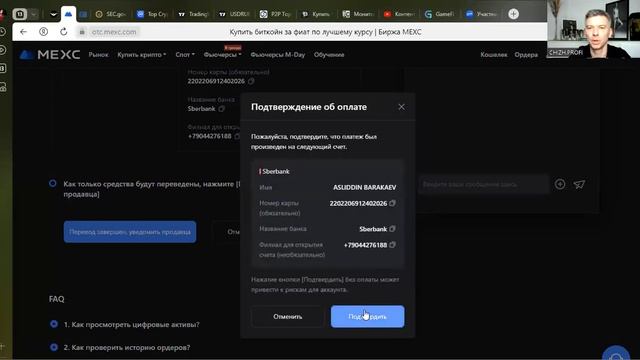The height and width of the screenshot is (360, 640).
Task: Switch to the USDRUB tab
Action: pos(234,14)
